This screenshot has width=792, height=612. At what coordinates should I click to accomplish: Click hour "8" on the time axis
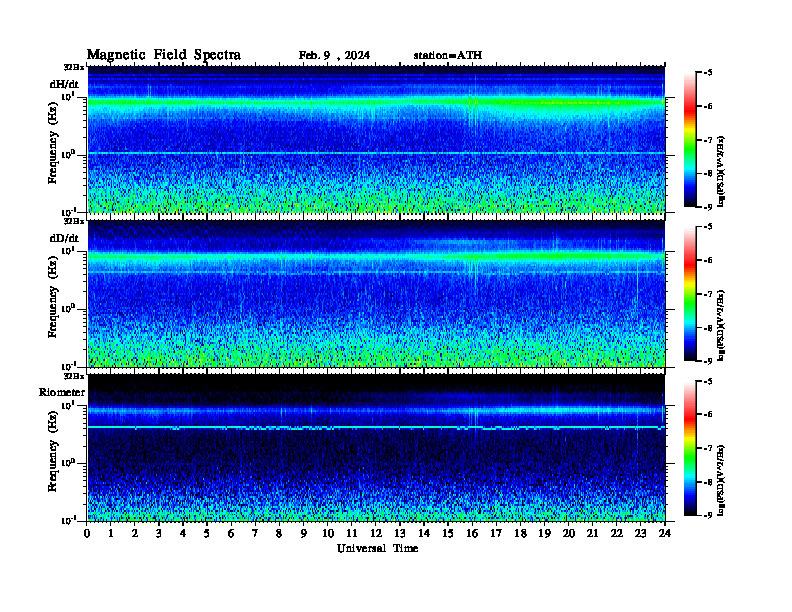[279, 534]
